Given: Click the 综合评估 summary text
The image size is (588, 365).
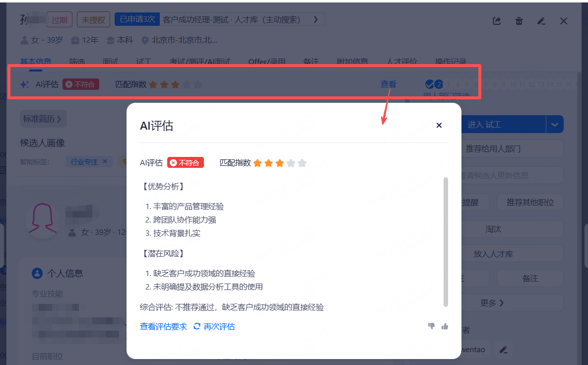Looking at the screenshot, I should point(232,307).
